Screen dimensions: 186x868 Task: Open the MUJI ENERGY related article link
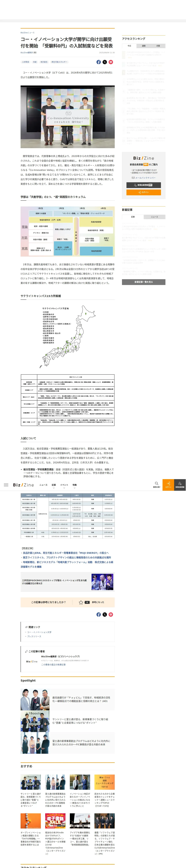65,553
